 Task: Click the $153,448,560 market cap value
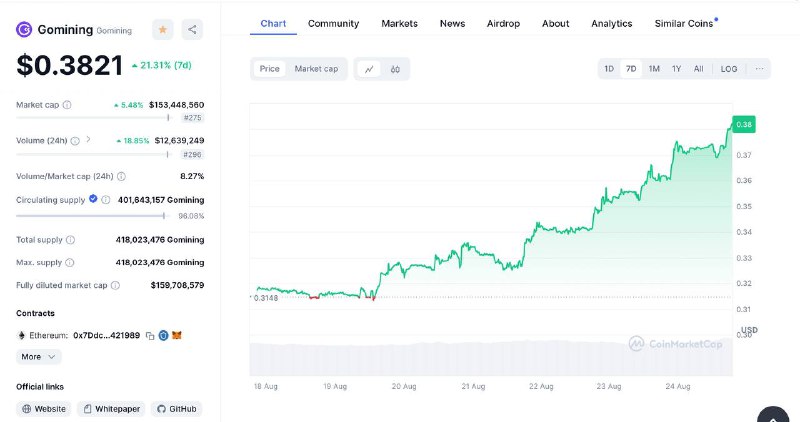[x=177, y=105]
